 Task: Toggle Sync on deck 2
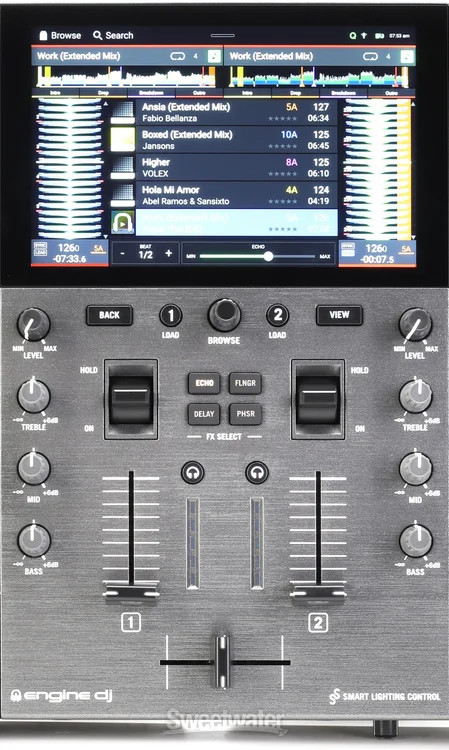point(349,249)
